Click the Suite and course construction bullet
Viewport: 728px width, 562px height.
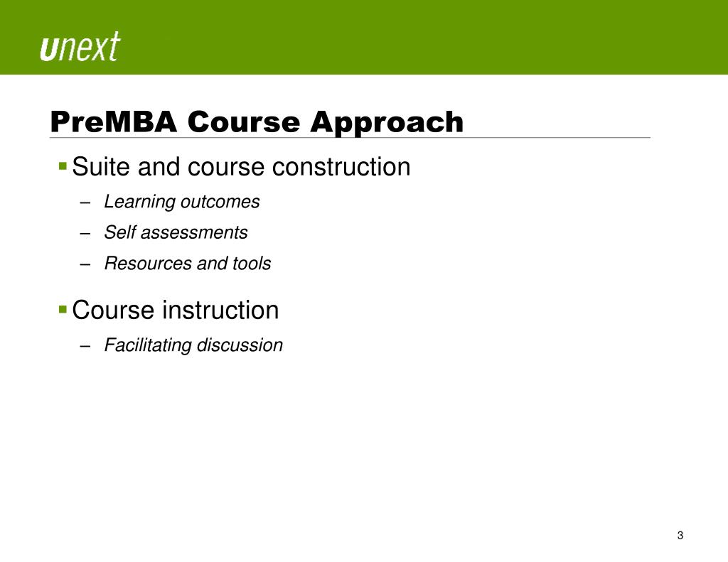click(x=241, y=166)
